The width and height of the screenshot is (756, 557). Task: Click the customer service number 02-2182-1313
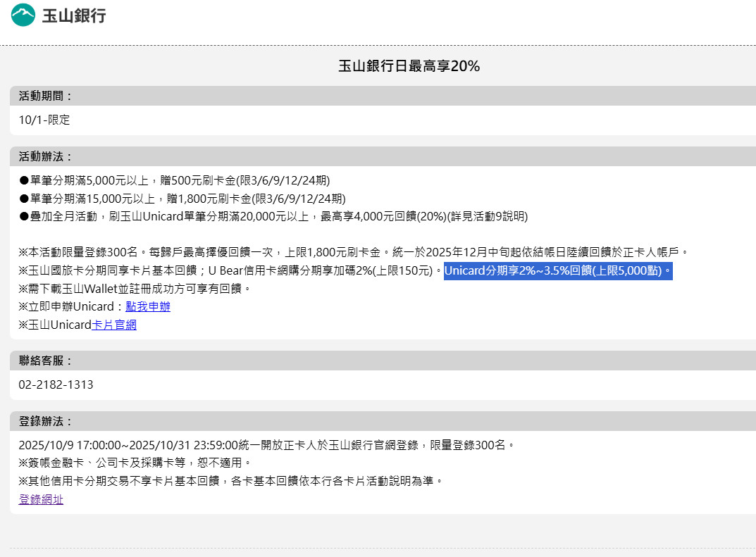56,384
